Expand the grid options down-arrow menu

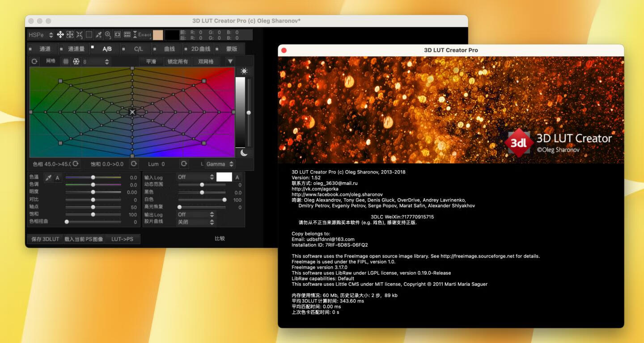[x=230, y=62]
